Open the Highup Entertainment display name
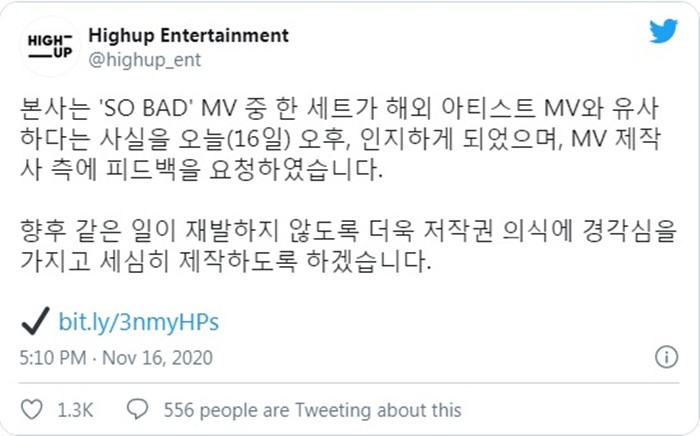 [188, 35]
